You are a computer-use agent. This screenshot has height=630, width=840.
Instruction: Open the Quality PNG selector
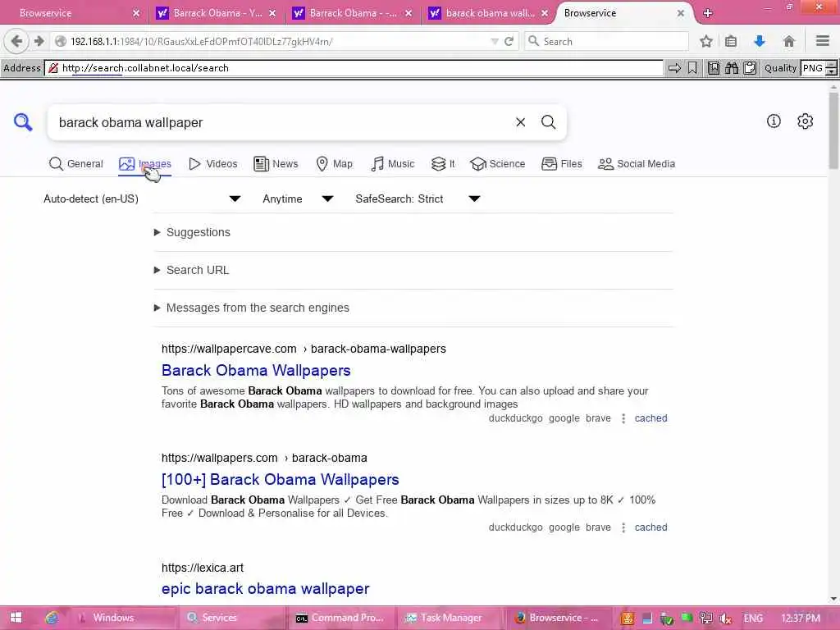click(x=813, y=68)
